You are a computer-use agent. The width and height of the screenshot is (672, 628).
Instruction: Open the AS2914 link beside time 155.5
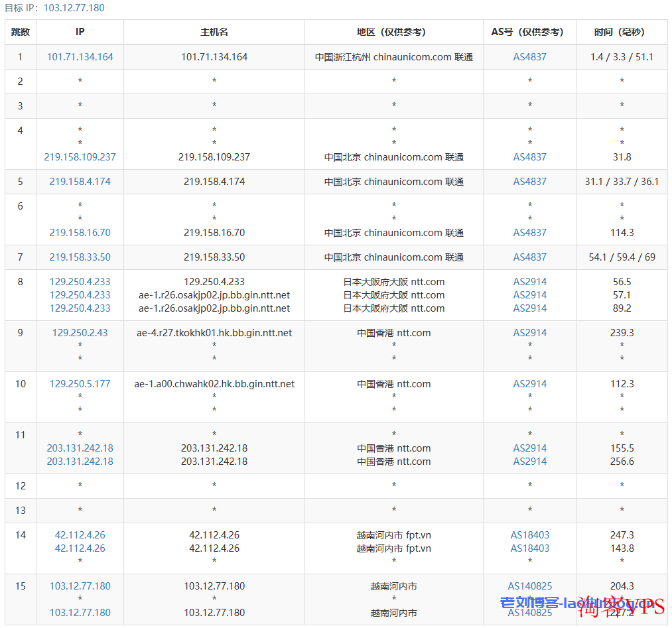(x=530, y=448)
